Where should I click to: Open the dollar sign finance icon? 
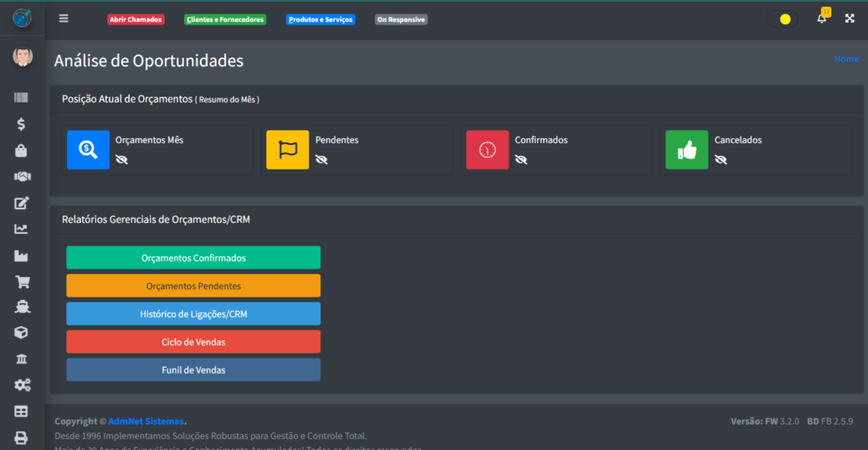pos(21,125)
